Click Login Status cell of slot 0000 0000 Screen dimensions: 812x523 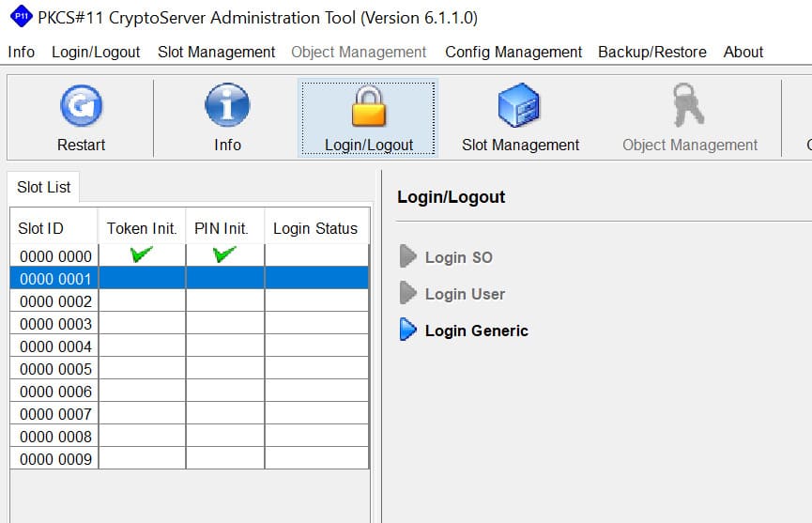(x=316, y=255)
